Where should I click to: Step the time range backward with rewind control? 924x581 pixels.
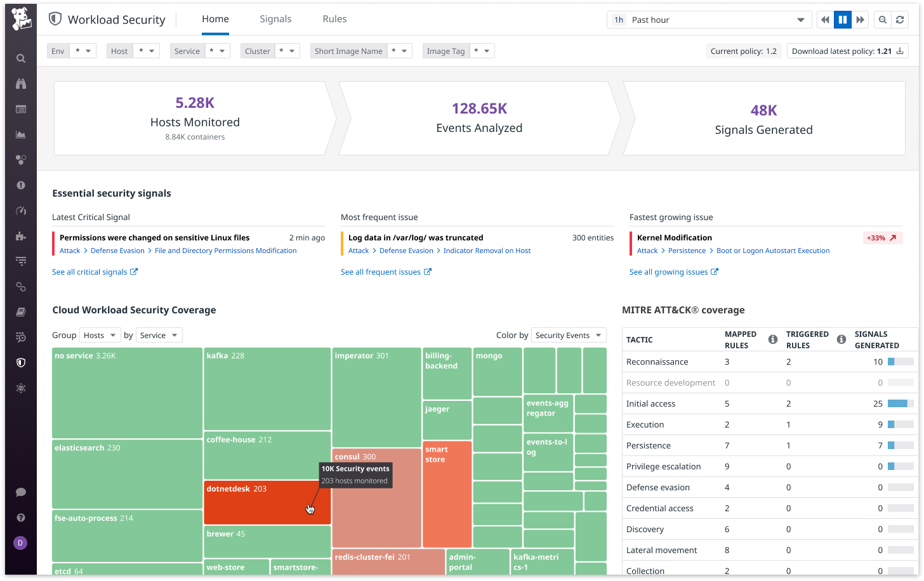pos(824,20)
